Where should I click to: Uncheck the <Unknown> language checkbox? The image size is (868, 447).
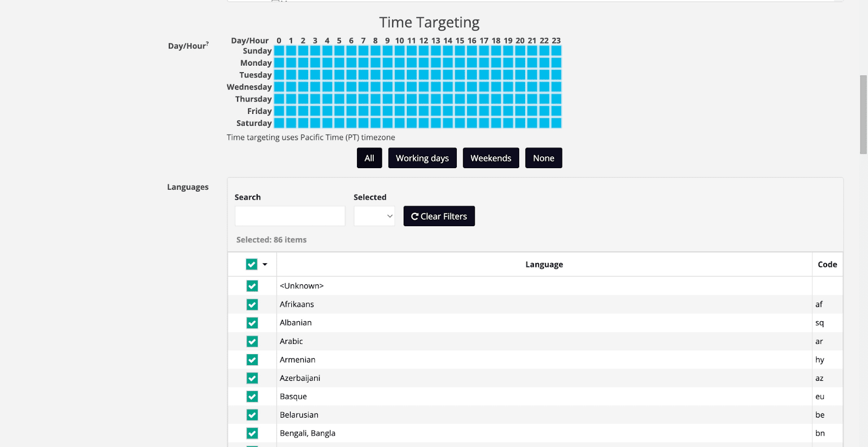[x=252, y=286]
